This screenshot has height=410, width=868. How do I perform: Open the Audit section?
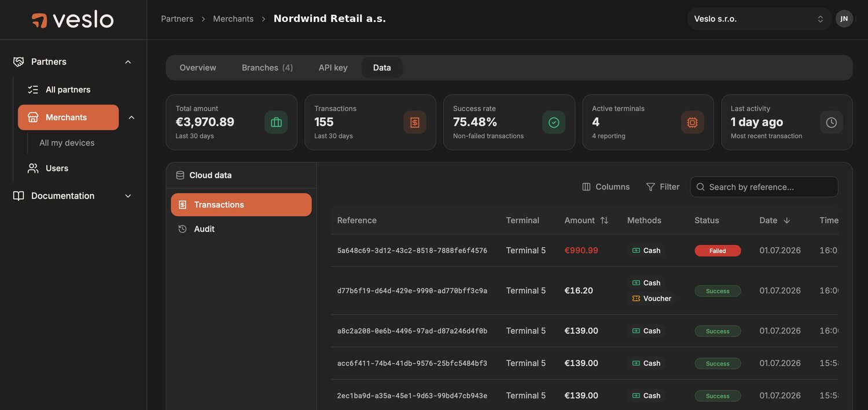click(x=241, y=229)
